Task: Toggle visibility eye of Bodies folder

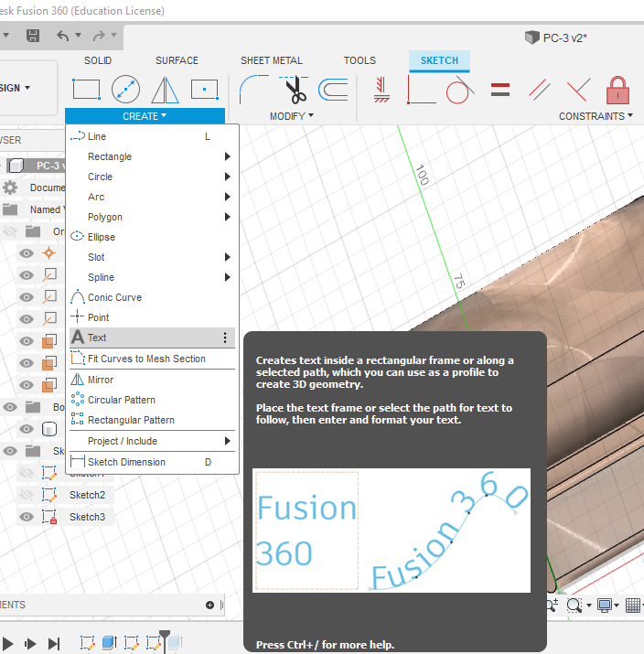Action: tap(10, 407)
